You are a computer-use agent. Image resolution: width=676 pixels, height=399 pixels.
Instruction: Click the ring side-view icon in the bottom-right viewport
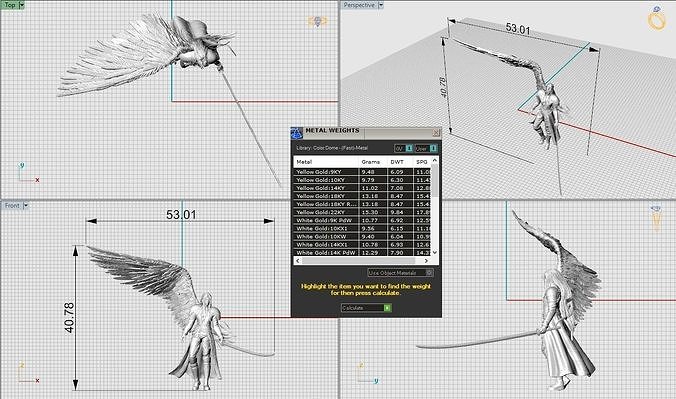click(x=656, y=219)
